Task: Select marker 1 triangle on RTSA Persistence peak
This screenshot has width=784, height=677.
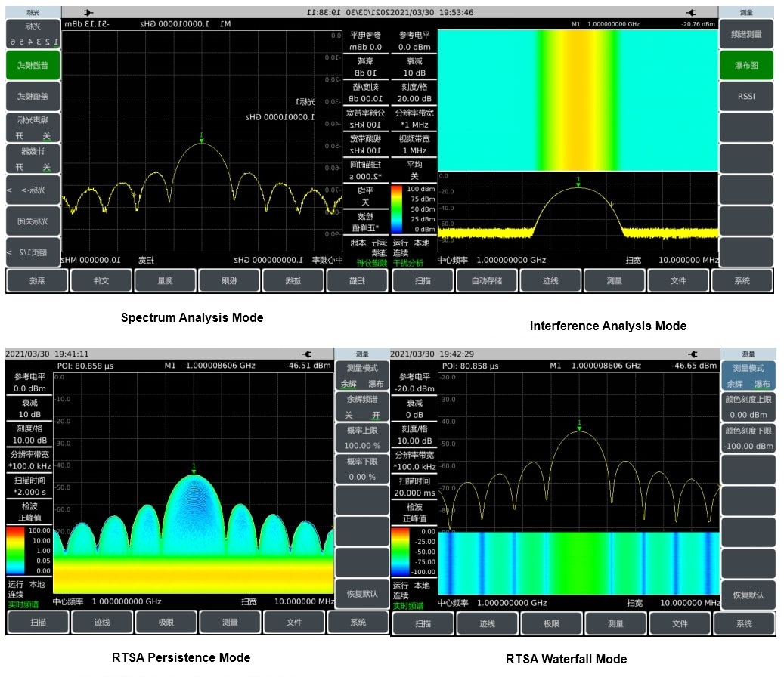Action: pyautogui.click(x=194, y=471)
